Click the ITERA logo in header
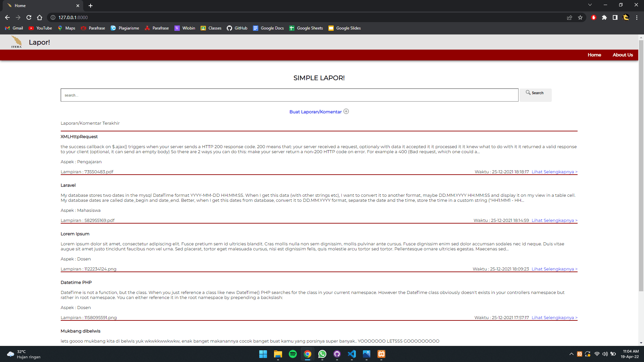This screenshot has height=362, width=644. (16, 42)
